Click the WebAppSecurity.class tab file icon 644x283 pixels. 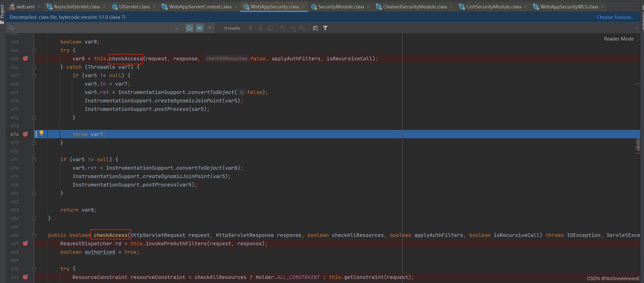(x=246, y=7)
